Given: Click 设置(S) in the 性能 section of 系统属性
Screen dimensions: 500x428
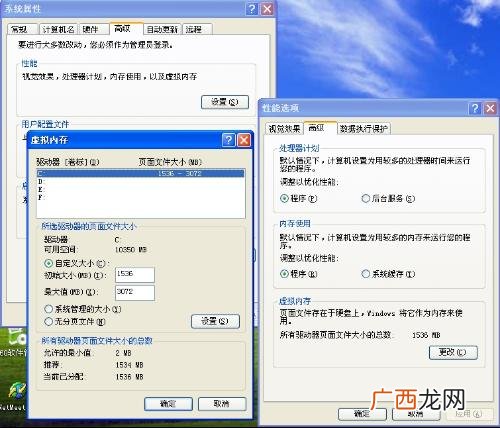Looking at the screenshot, I should (225, 102).
